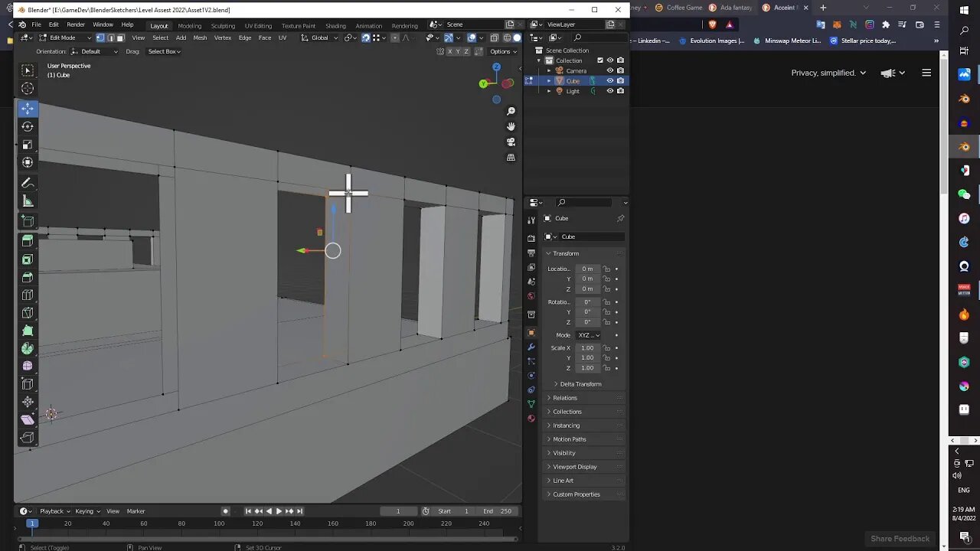Screen dimensions: 980x551
Task: Open the Render menu
Action: coord(76,24)
